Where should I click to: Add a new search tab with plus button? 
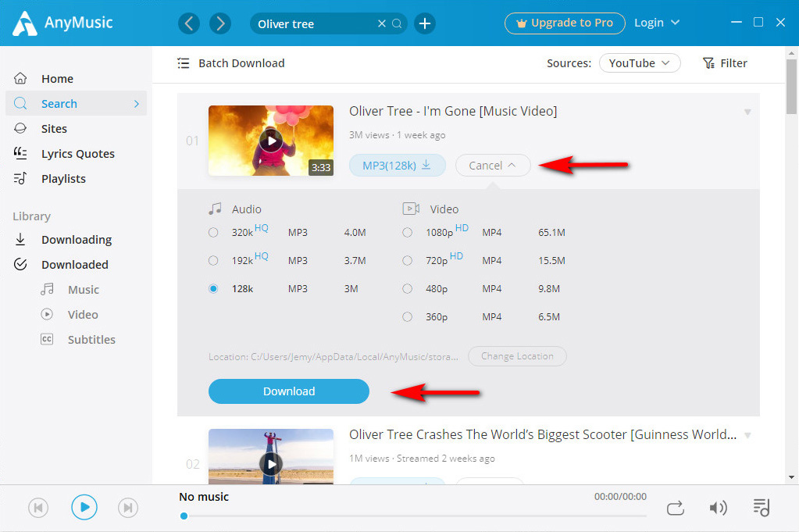point(424,23)
